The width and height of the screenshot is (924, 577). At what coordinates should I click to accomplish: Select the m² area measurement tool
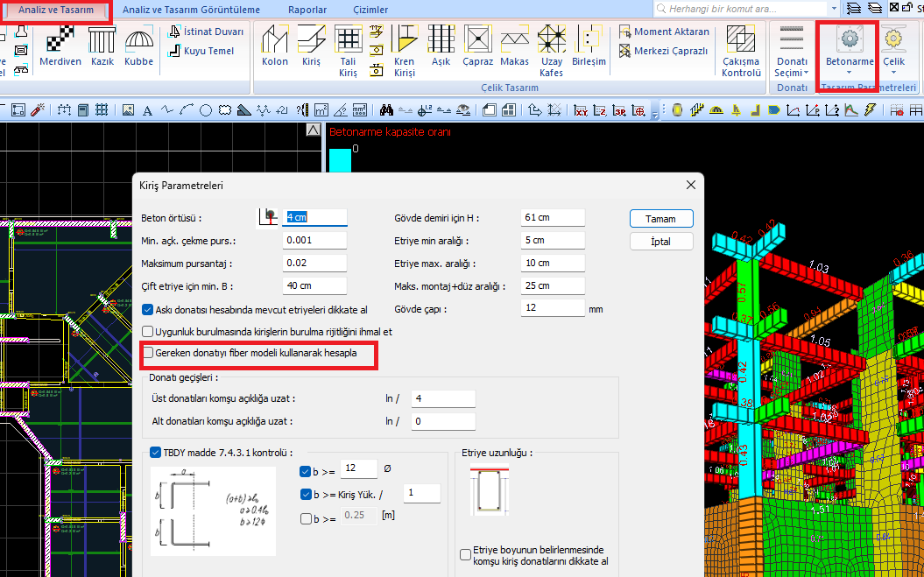tap(321, 109)
